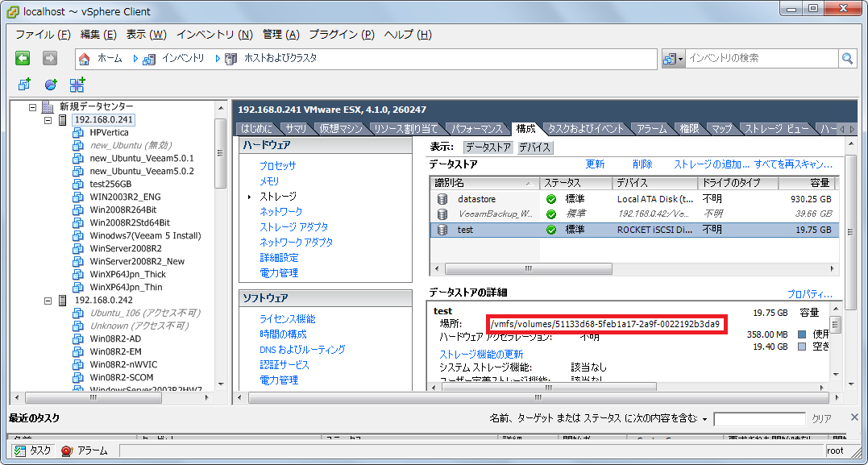The width and height of the screenshot is (868, 465).
Task: Click the light blue free-space legend swatch
Action: pos(802,347)
